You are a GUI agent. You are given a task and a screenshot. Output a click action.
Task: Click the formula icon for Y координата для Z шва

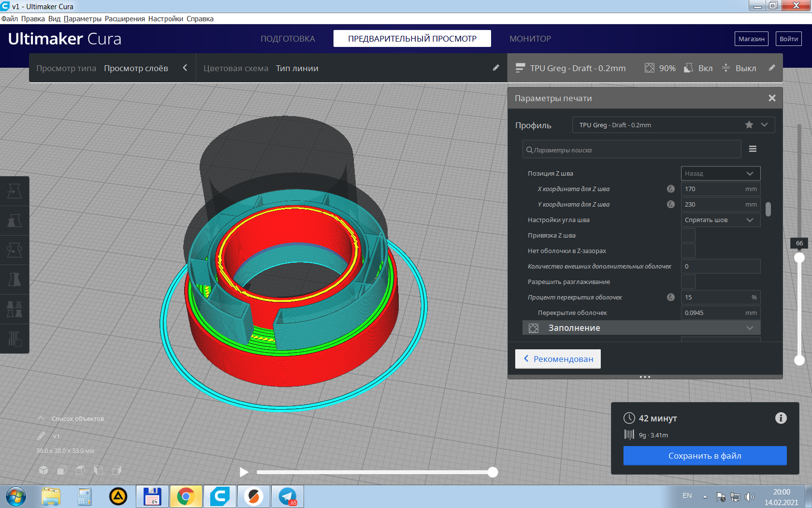point(671,204)
